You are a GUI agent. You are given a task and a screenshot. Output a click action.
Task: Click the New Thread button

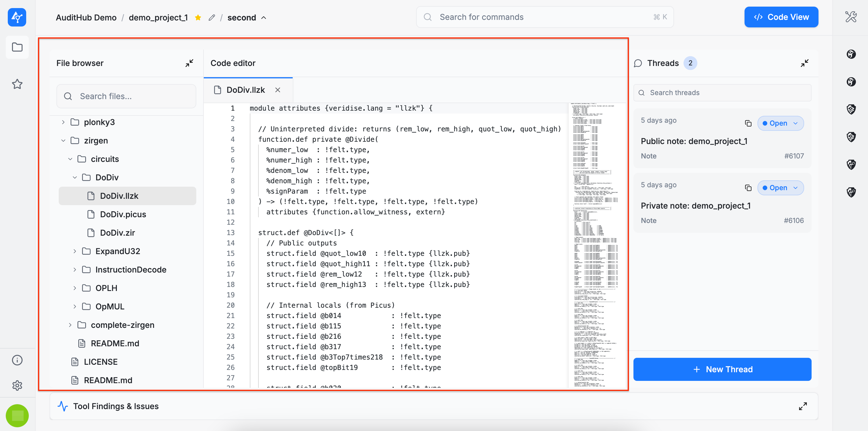point(722,369)
